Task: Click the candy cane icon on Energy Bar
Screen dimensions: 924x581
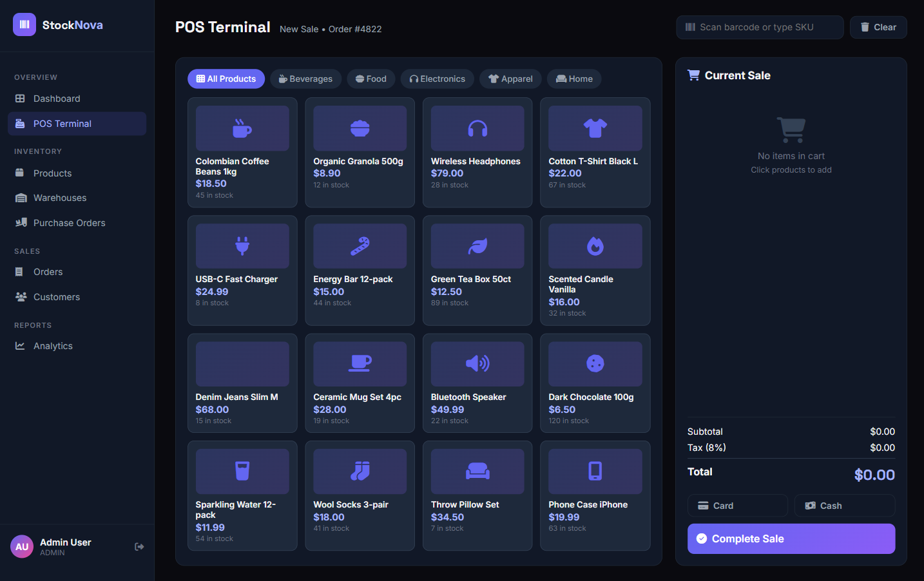Action: [x=360, y=246]
